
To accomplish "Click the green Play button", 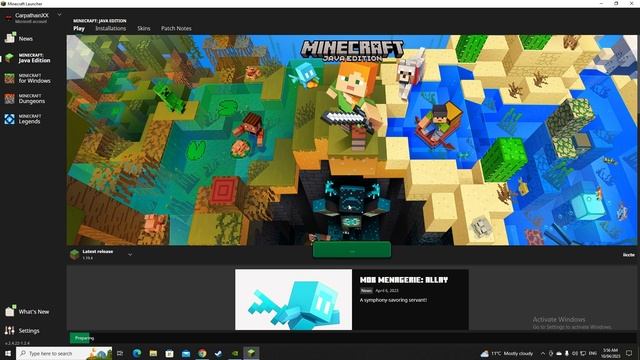I will (x=352, y=250).
